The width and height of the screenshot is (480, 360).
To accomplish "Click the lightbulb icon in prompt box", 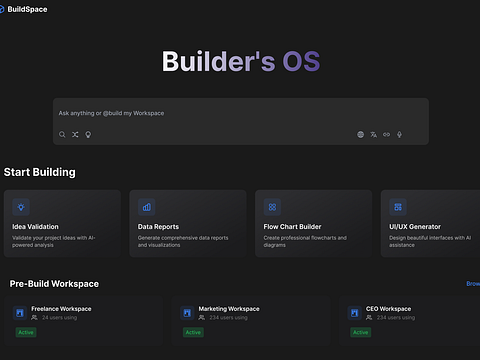I will click(88, 134).
